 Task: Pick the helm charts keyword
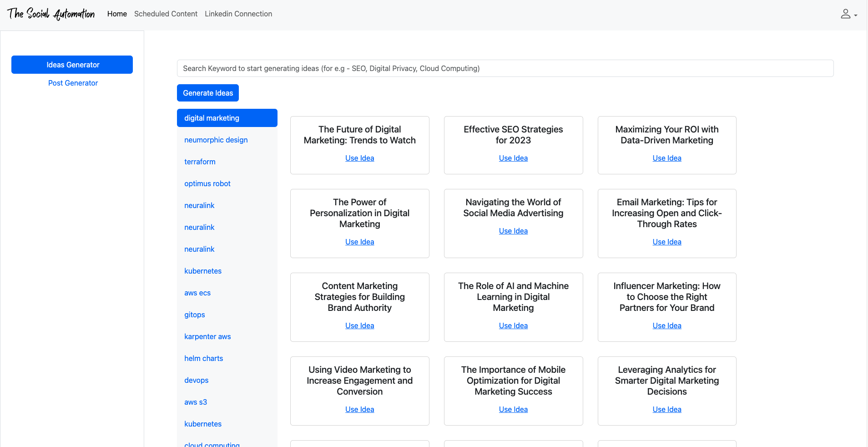click(x=204, y=358)
